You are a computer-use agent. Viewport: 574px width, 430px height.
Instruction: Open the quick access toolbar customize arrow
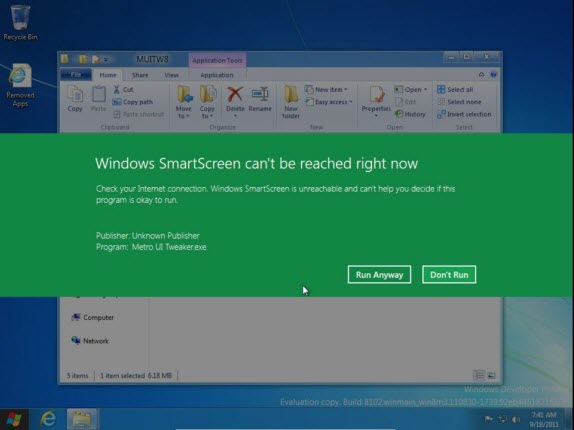(106, 59)
